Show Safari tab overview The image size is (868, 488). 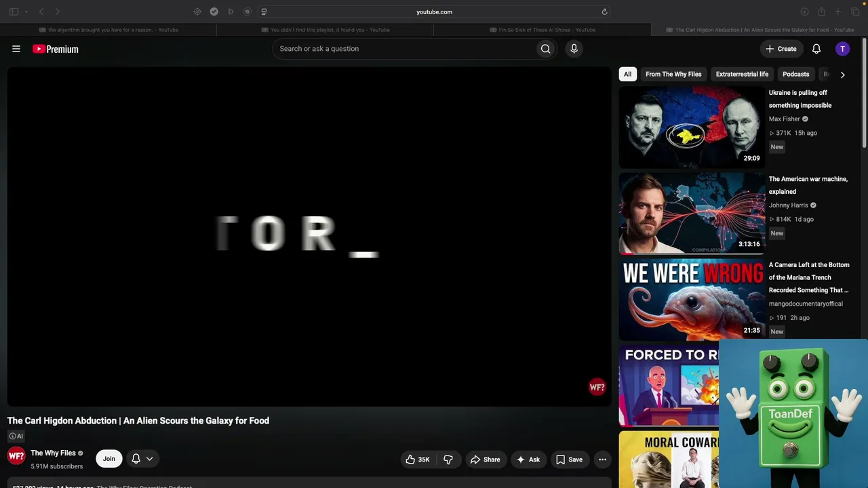[855, 12]
